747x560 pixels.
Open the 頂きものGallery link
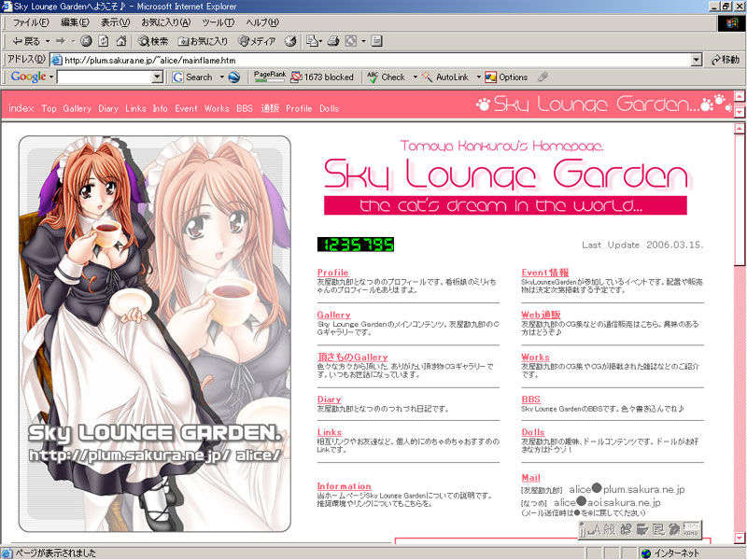click(353, 357)
